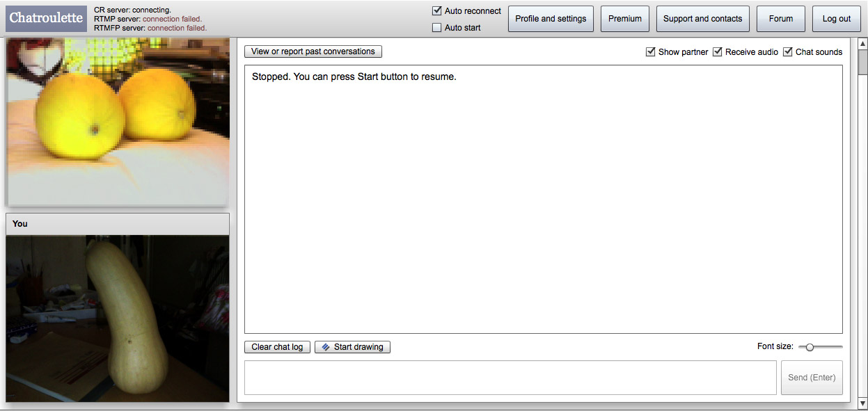
Task: Click the 'You' video panel header
Action: pos(118,224)
